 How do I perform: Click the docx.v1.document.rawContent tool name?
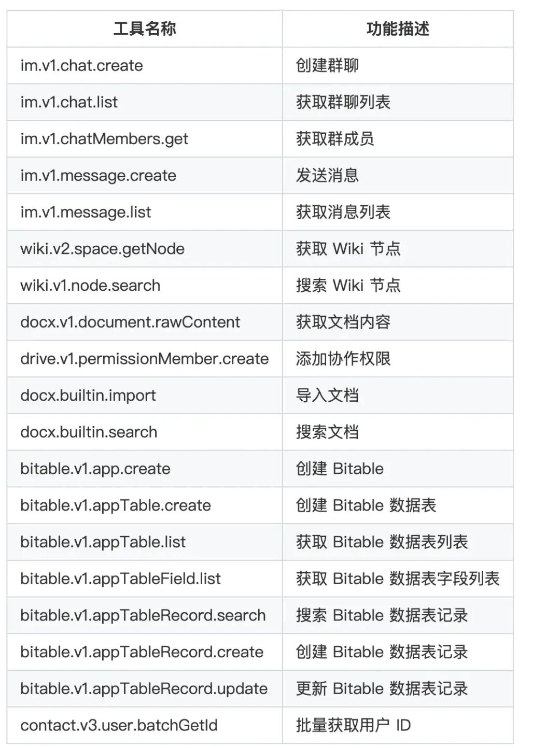click(x=130, y=322)
